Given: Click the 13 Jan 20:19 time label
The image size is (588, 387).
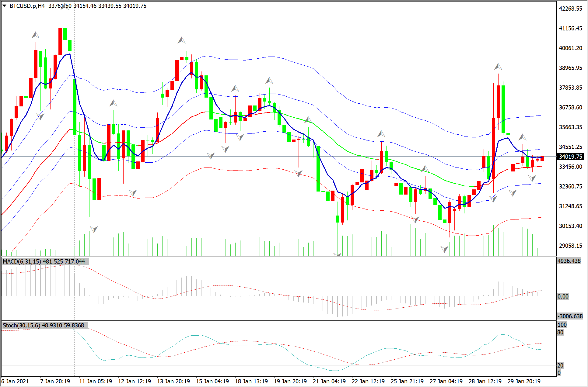Looking at the screenshot, I should click(x=173, y=381).
